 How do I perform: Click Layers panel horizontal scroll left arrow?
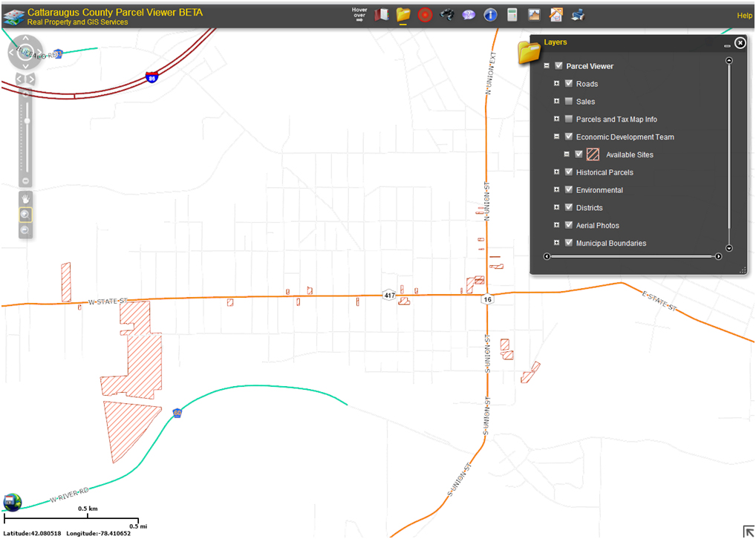[x=547, y=256]
